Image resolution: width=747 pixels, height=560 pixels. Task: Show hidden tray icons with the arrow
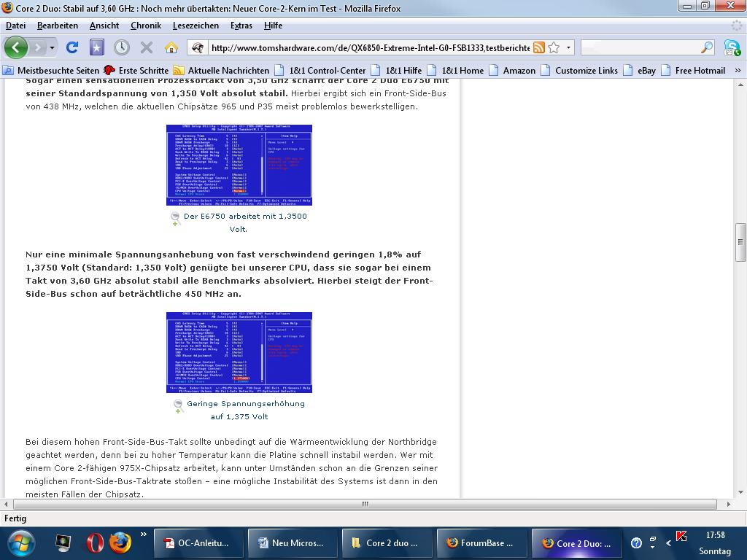point(668,542)
